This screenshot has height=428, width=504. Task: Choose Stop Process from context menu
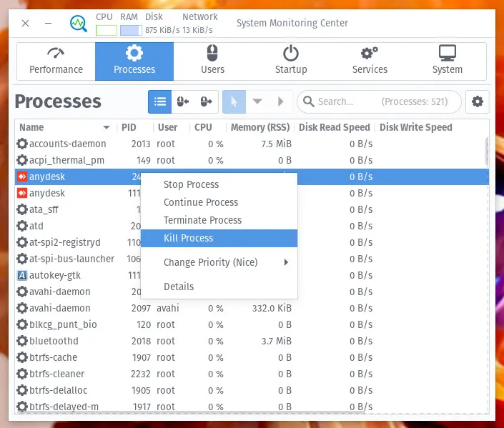click(219, 184)
